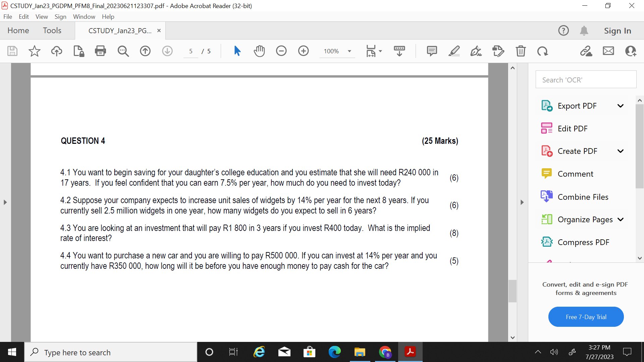Save the PDF using the disk icon
The width and height of the screenshot is (644, 362).
click(12, 51)
